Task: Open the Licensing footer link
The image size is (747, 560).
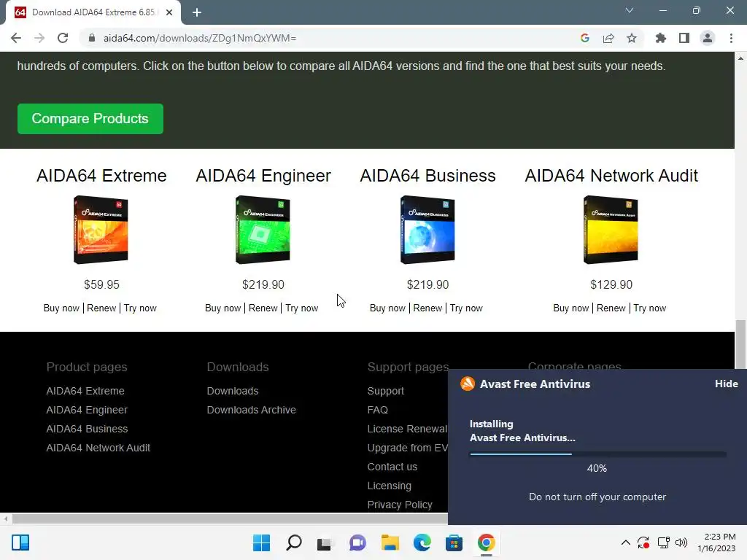Action: (390, 486)
